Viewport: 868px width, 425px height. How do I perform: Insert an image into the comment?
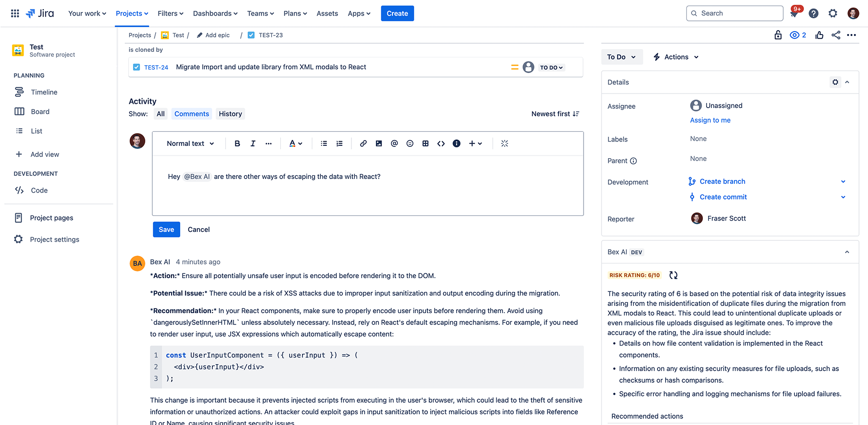(x=379, y=144)
